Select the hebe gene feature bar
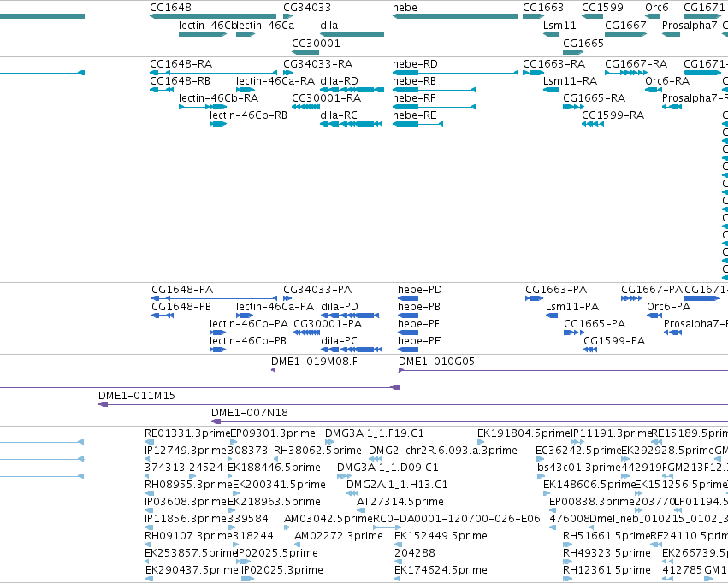This screenshot has width=728, height=583. 455,16
